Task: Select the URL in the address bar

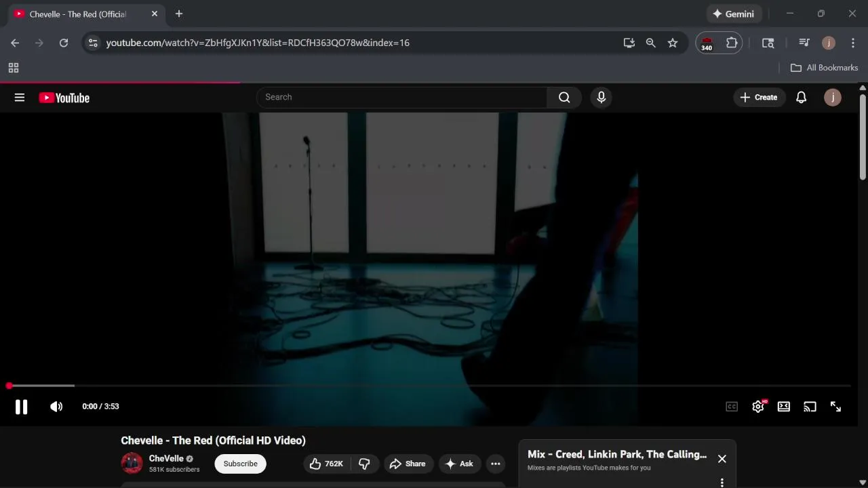Action: [258, 43]
